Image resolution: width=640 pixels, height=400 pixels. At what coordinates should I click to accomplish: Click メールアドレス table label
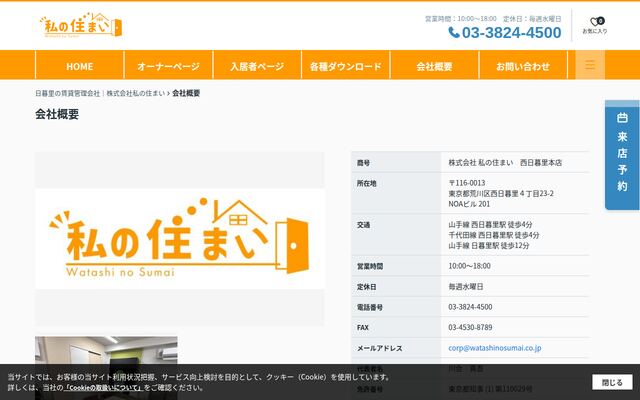point(380,348)
